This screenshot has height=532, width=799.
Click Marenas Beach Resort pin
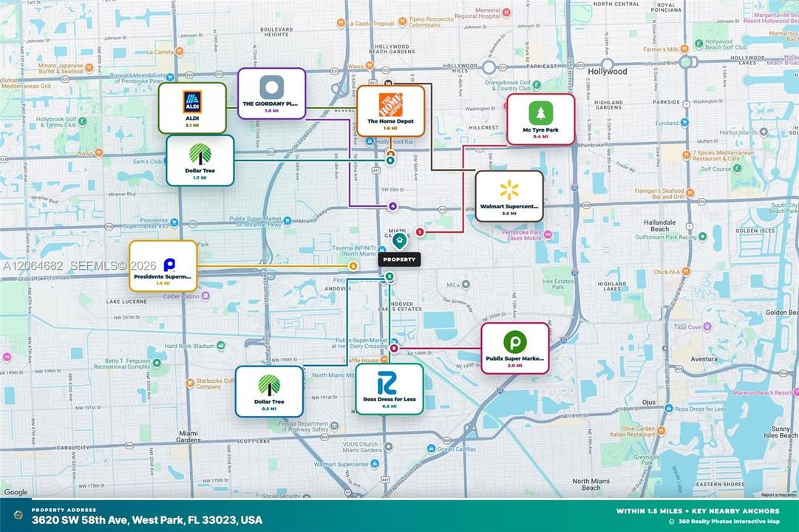click(796, 392)
